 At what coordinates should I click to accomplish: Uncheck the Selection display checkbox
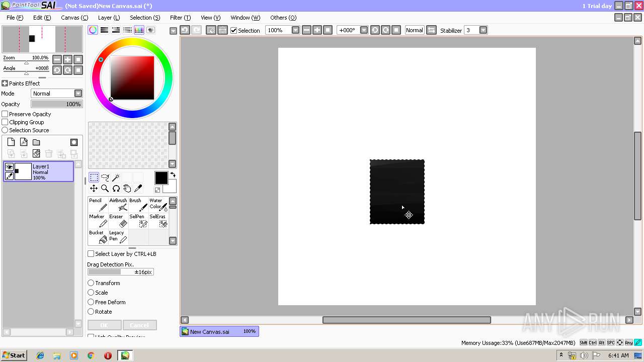click(x=233, y=30)
